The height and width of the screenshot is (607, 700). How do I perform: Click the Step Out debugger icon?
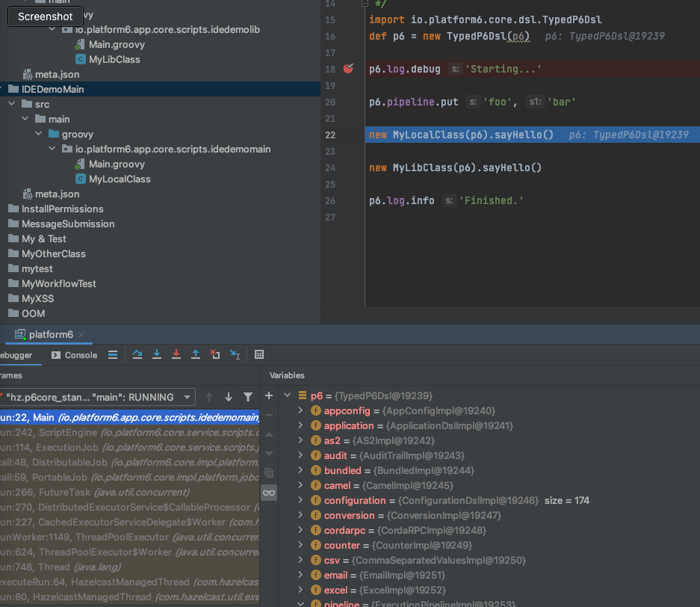[196, 354]
